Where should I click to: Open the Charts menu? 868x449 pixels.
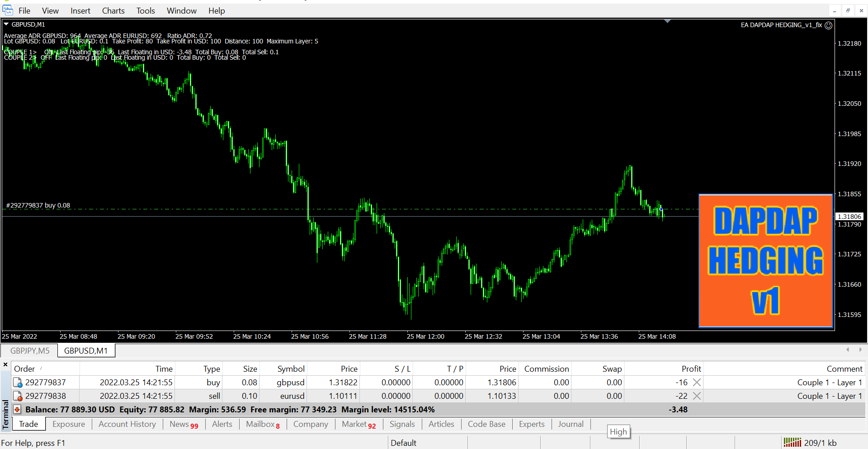click(x=113, y=11)
